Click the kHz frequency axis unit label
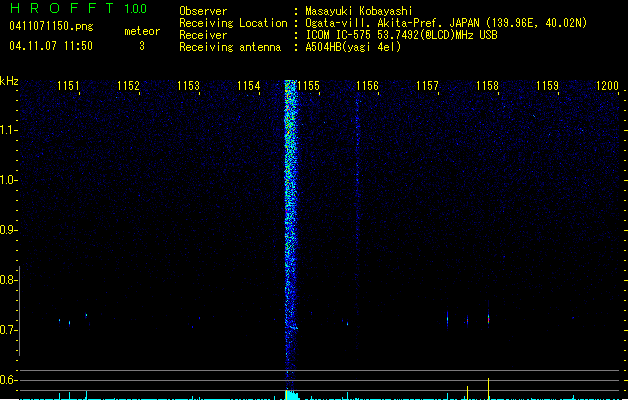Screen dimensions: 629x400 coord(9,81)
